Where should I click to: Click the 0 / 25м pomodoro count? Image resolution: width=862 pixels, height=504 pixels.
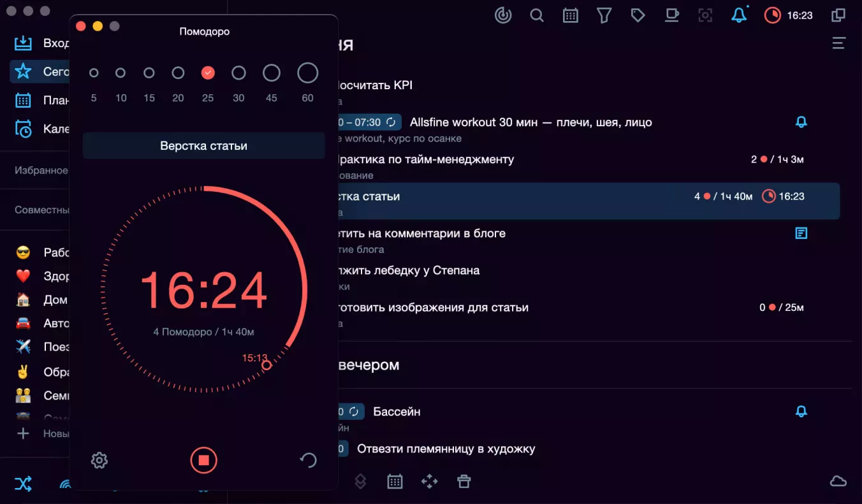point(782,307)
